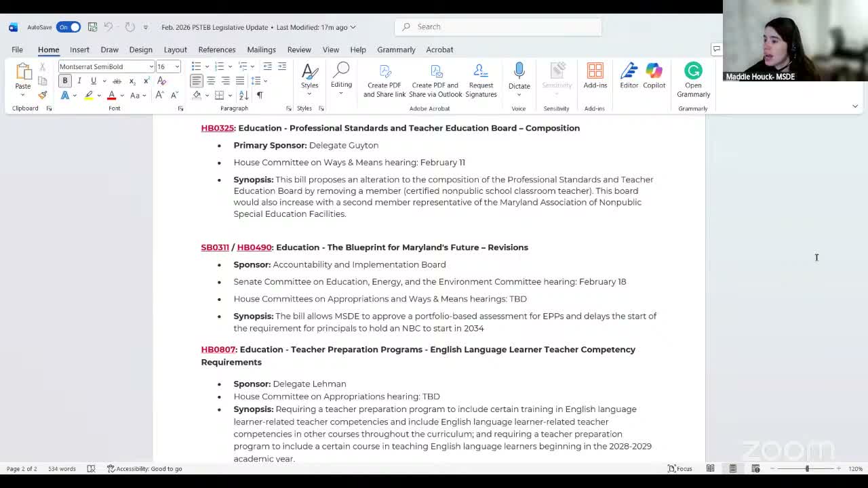Toggle show/hide paragraph marks
The width and height of the screenshot is (868, 488).
[259, 95]
